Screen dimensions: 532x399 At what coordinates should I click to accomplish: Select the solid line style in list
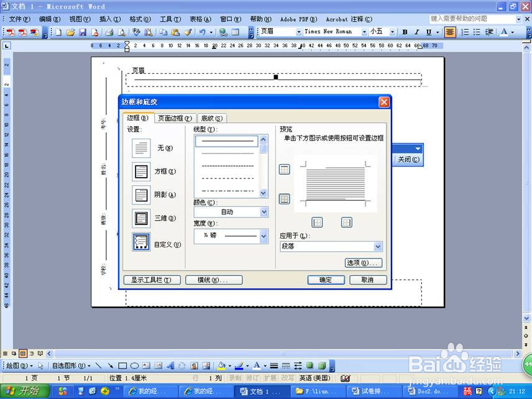coord(227,141)
